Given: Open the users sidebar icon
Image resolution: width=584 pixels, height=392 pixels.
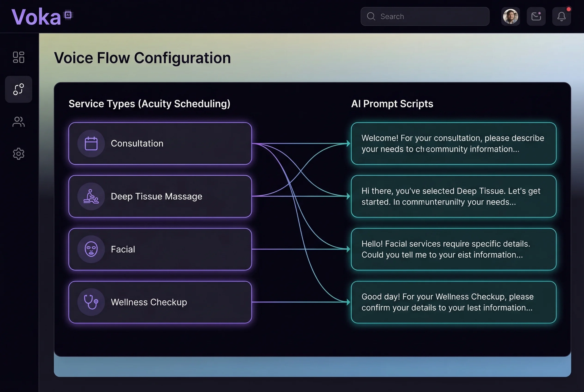Looking at the screenshot, I should [x=18, y=122].
